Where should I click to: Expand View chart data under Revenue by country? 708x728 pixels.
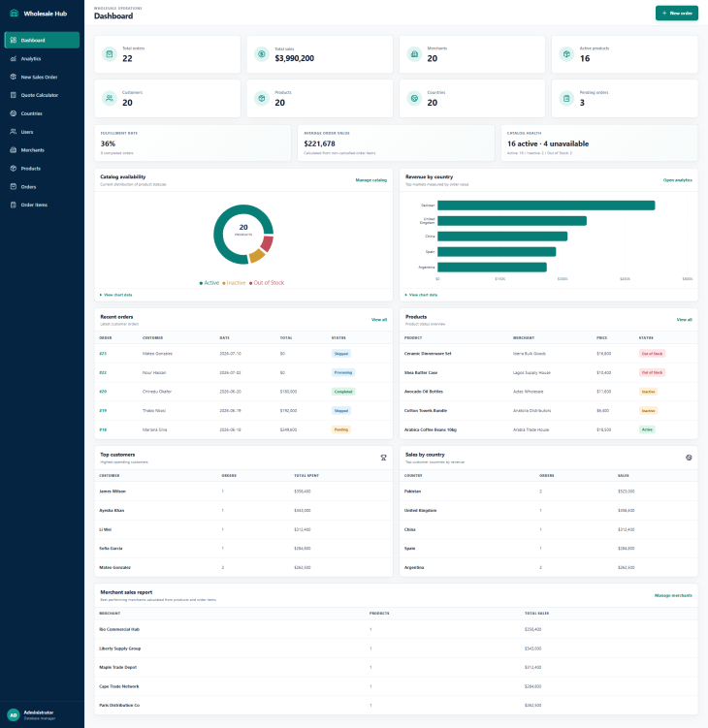tap(421, 295)
